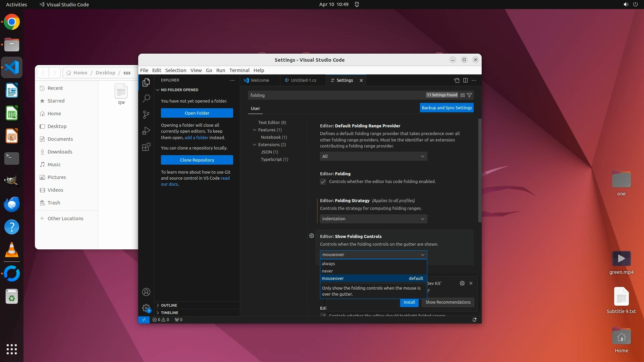Viewport: 644px width, 362px height.
Task: Select 'always' option in the dropdown list
Action: (x=328, y=264)
